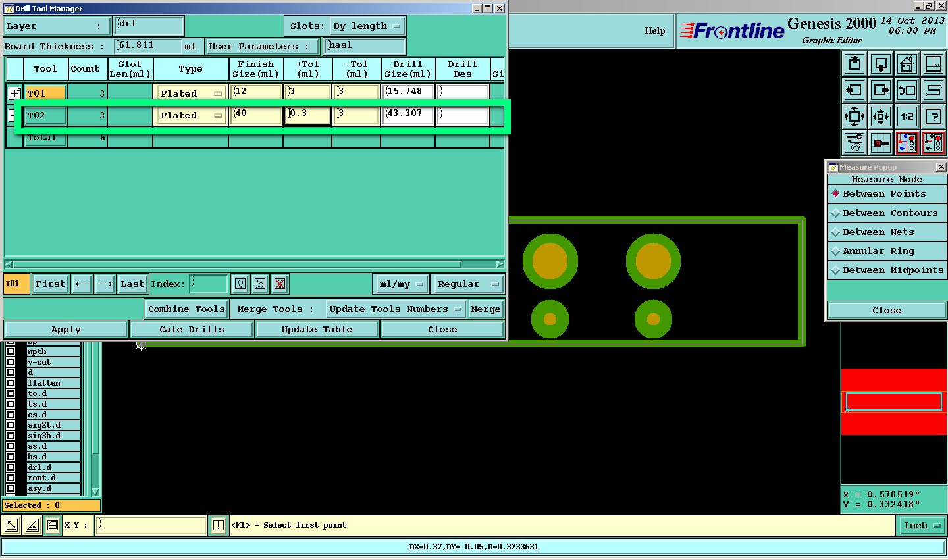Click the Apply button
The height and width of the screenshot is (560, 948).
pos(66,330)
